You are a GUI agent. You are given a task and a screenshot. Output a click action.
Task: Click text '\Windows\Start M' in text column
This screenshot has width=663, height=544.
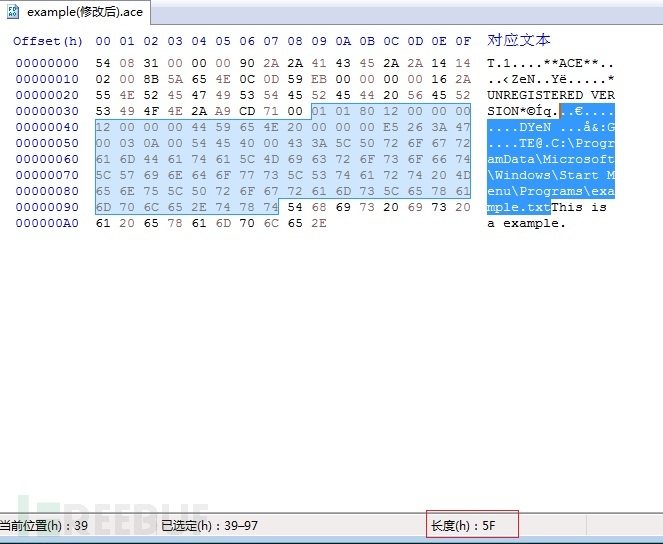pos(551,175)
